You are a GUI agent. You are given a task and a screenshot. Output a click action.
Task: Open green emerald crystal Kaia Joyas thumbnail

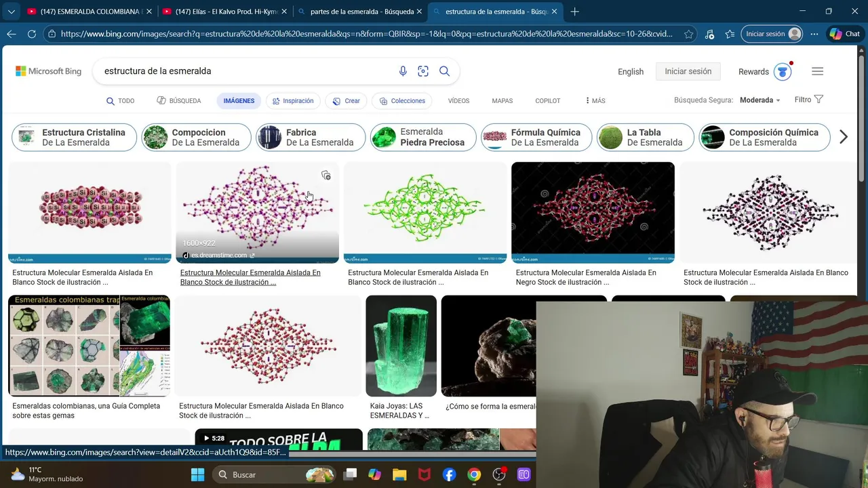pyautogui.click(x=401, y=346)
